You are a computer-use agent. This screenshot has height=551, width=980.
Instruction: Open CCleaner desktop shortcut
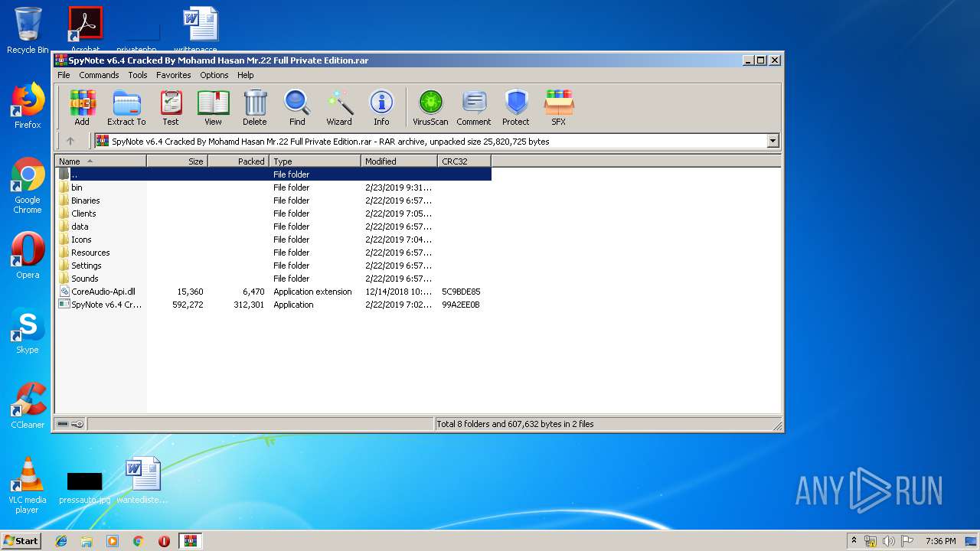pos(28,406)
